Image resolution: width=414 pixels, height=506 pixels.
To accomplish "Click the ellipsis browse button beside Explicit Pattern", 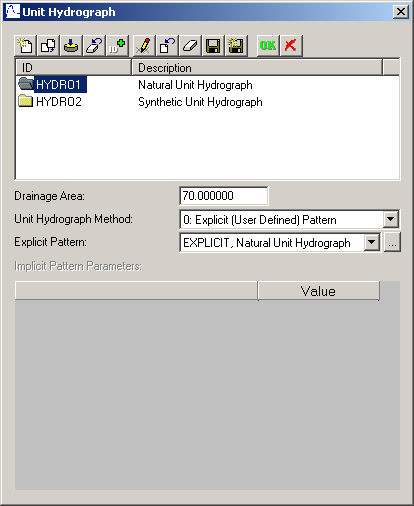I will click(x=392, y=242).
